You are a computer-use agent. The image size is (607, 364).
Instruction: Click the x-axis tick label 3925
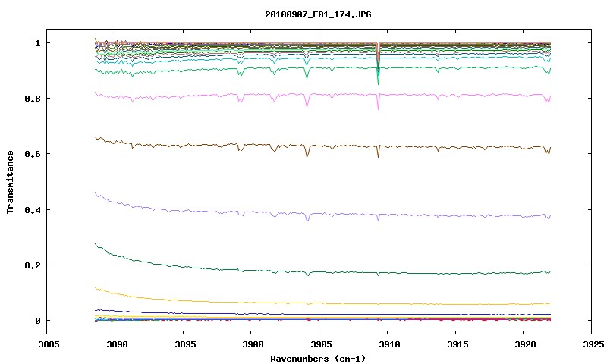click(593, 344)
